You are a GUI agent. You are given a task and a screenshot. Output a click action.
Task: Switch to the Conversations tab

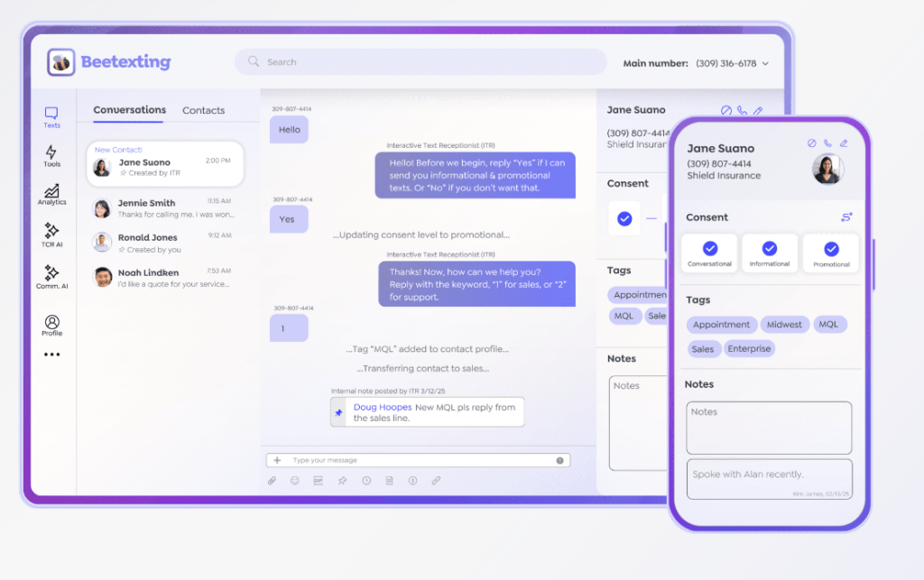[130, 110]
